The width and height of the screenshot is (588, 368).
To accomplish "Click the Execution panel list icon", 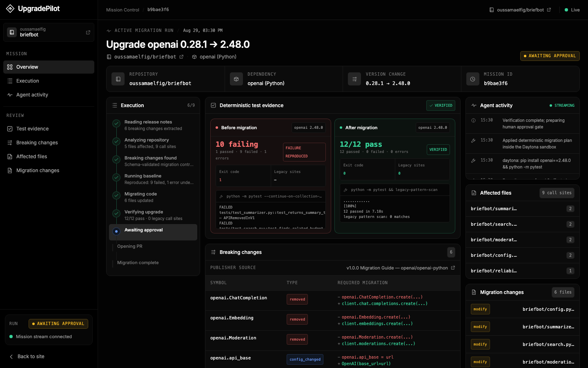I will [x=115, y=105].
